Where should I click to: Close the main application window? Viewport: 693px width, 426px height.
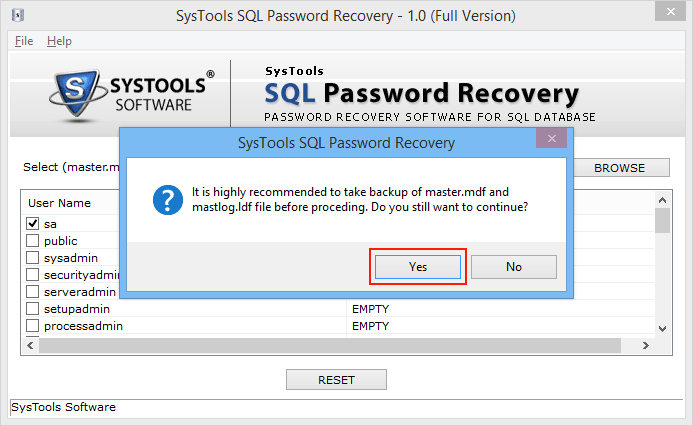(x=670, y=11)
